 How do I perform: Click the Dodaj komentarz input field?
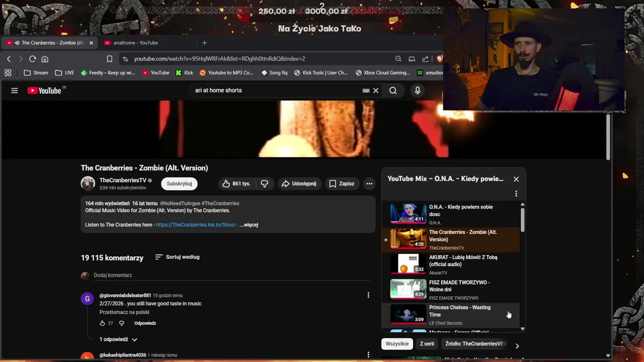point(231,276)
